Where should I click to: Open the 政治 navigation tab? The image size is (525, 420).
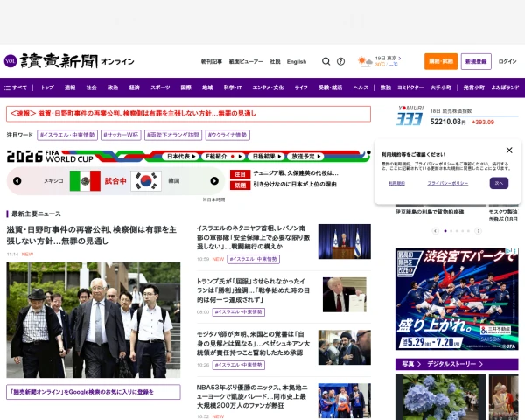click(x=113, y=87)
